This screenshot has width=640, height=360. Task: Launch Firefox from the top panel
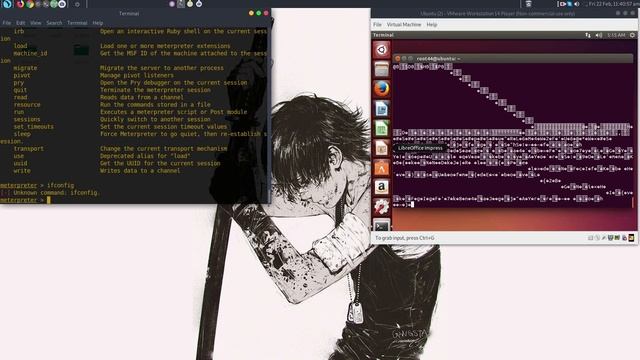click(x=20, y=4)
